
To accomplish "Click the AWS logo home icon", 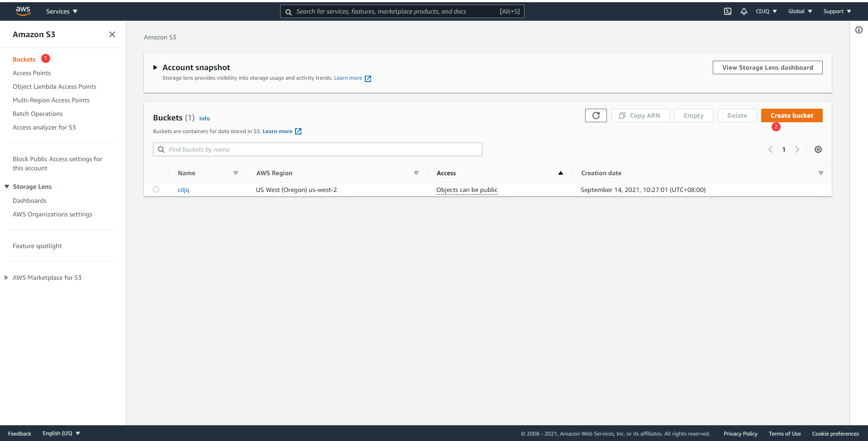I will (x=23, y=11).
